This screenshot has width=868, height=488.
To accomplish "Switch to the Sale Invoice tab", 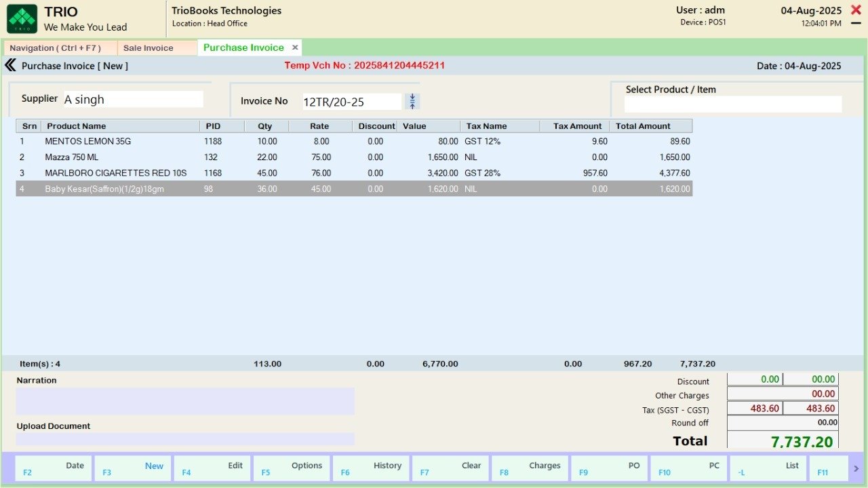I will 149,48.
